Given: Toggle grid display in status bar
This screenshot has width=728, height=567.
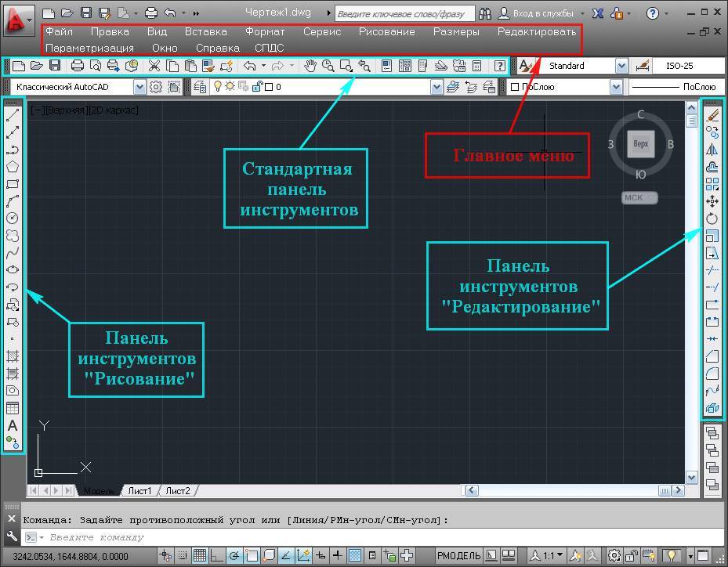Looking at the screenshot, I should click(200, 556).
